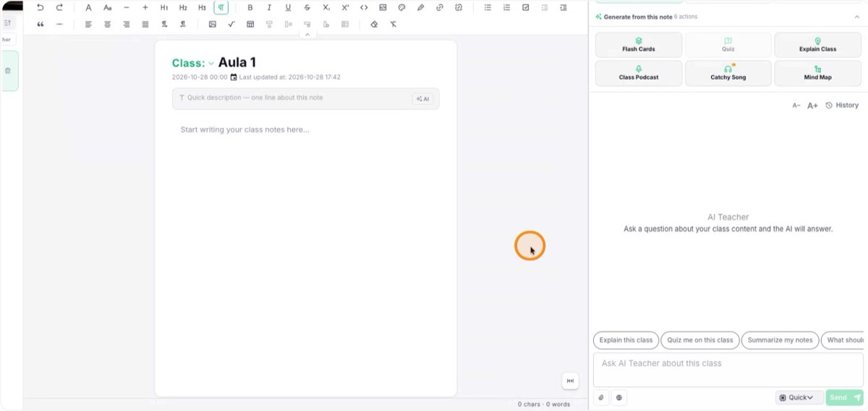The height and width of the screenshot is (411, 868).
Task: Insert a checklist task list
Action: pos(525,7)
